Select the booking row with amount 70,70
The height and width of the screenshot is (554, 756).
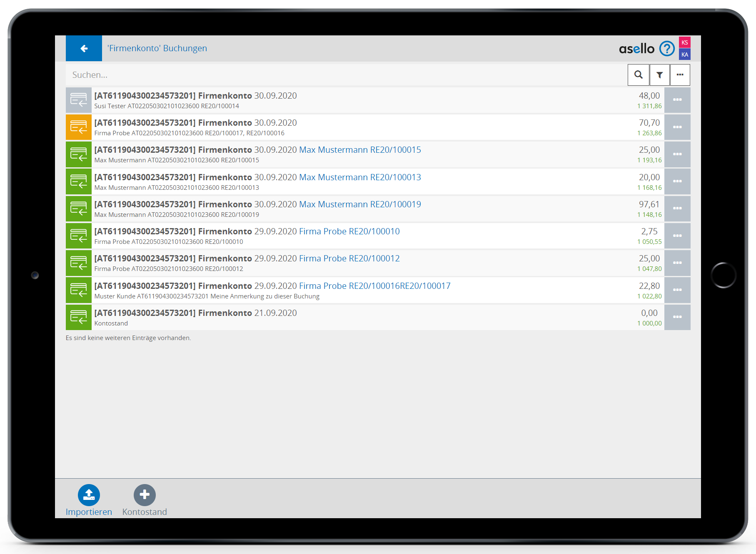tap(375, 127)
